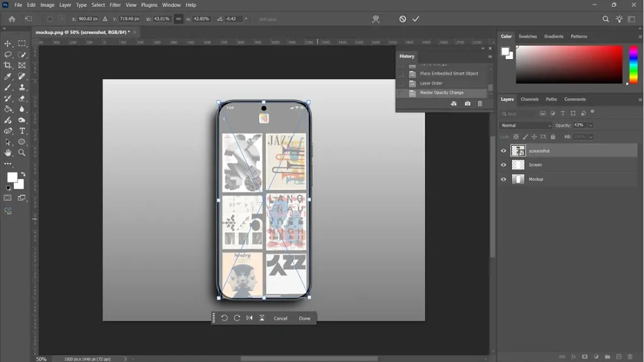This screenshot has width=644, height=362.
Task: Toggle lock transparent pixels
Action: (516, 137)
